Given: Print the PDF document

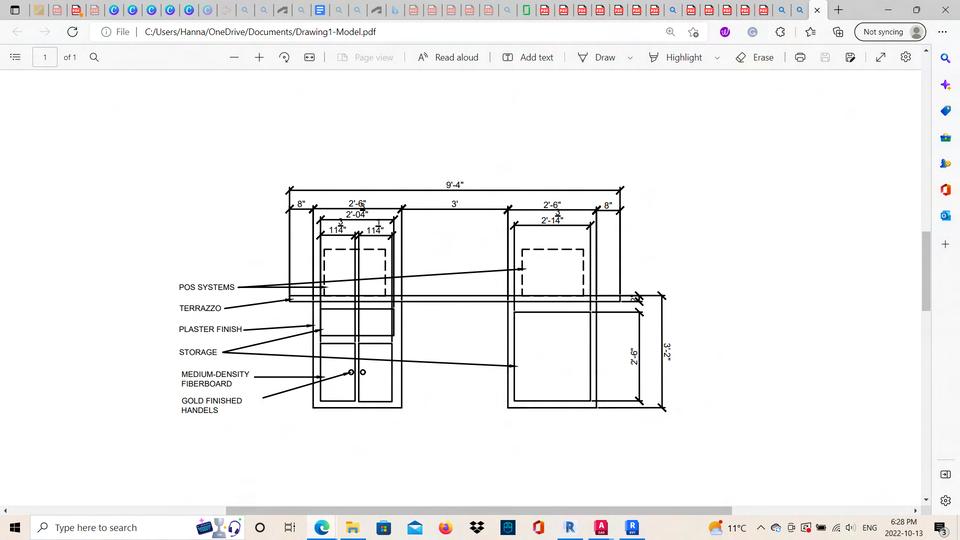Looking at the screenshot, I should (800, 57).
